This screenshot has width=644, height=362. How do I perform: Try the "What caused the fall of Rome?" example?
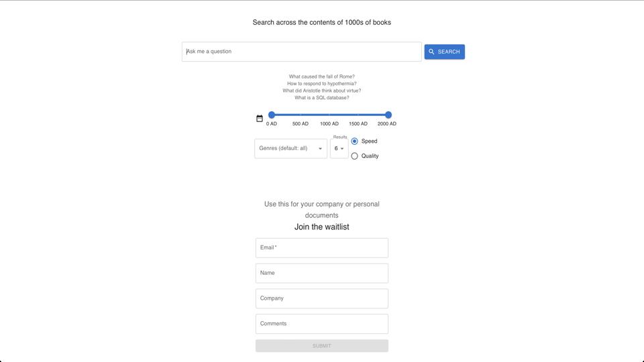pos(322,76)
